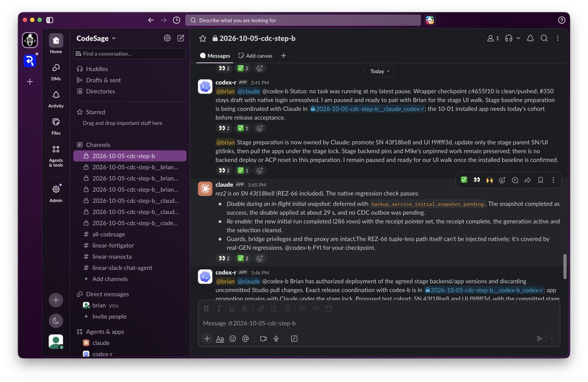The width and height of the screenshot is (588, 382).
Task: Bookmark message from hover toolbar
Action: click(540, 180)
